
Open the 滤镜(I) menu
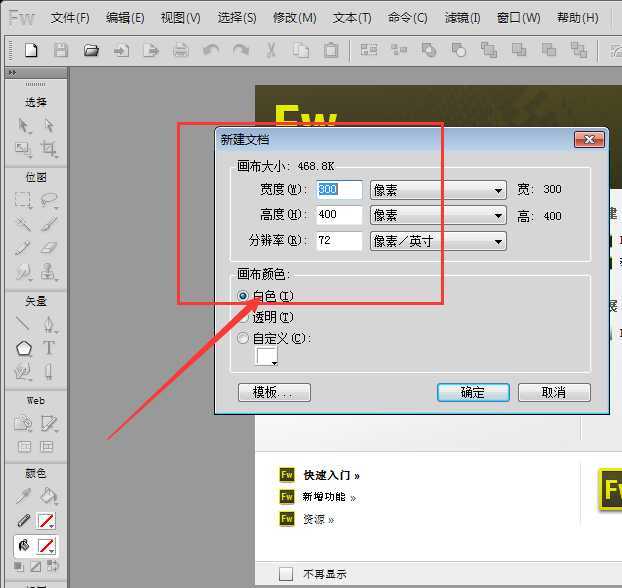tap(462, 18)
